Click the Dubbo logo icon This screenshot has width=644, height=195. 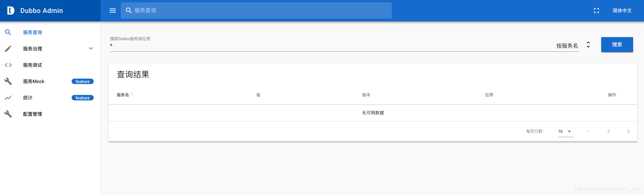[x=11, y=11]
